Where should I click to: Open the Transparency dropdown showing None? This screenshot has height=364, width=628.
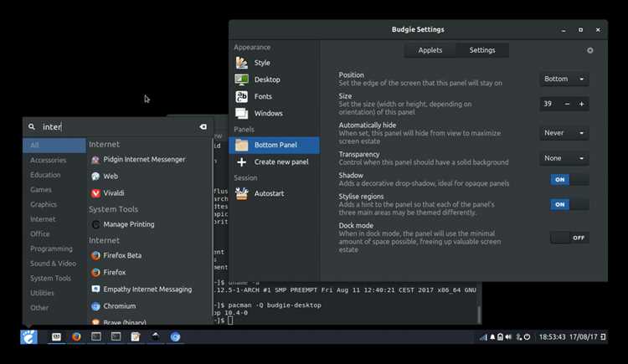(564, 158)
